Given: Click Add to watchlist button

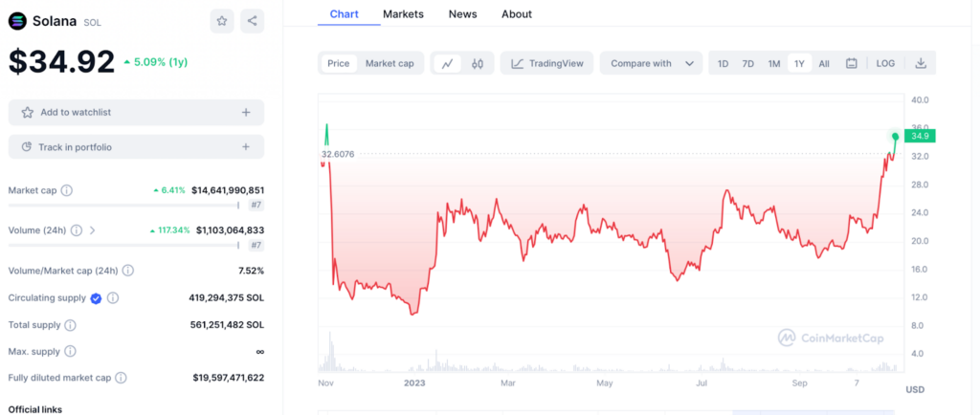Looking at the screenshot, I should [x=136, y=112].
